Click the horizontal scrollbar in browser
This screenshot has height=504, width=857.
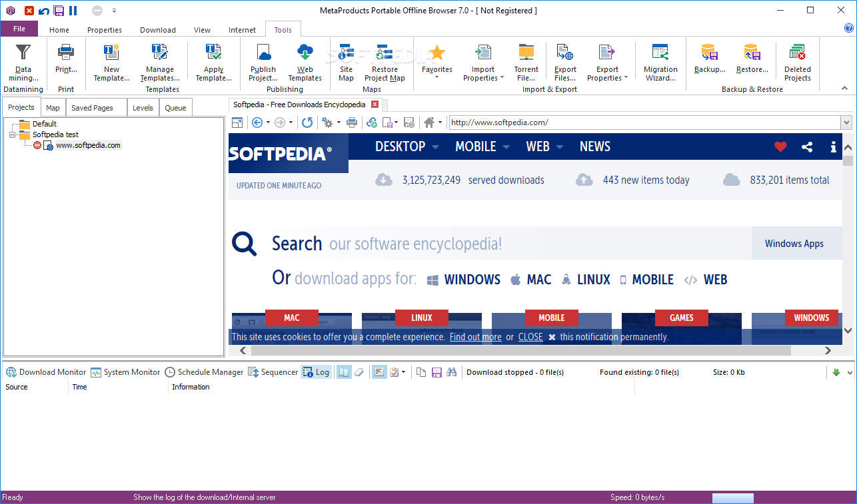[x=520, y=350]
